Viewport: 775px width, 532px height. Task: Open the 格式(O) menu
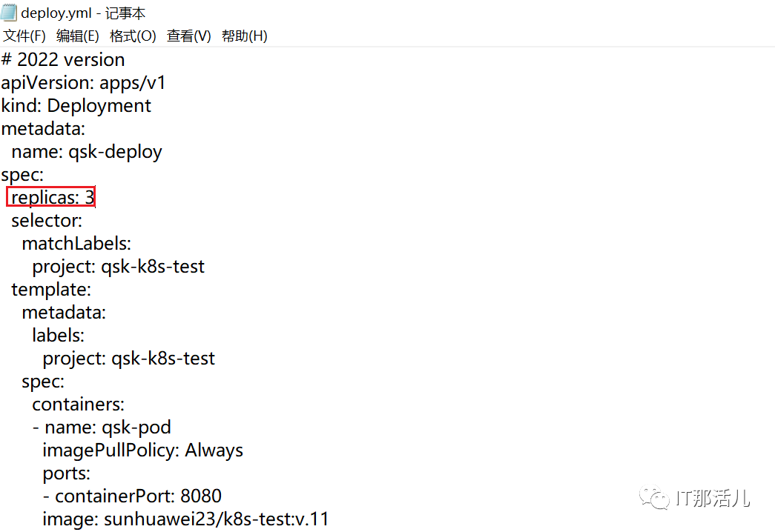133,36
